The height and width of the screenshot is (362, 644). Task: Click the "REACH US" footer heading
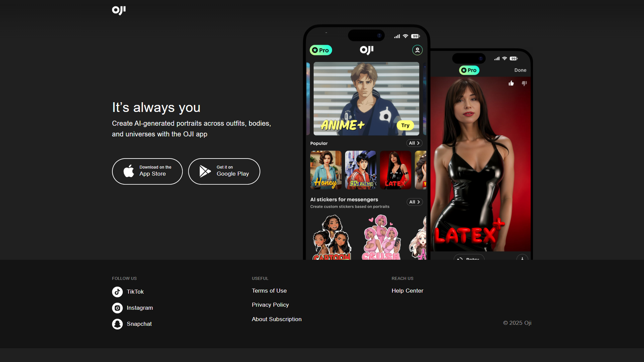click(x=402, y=278)
